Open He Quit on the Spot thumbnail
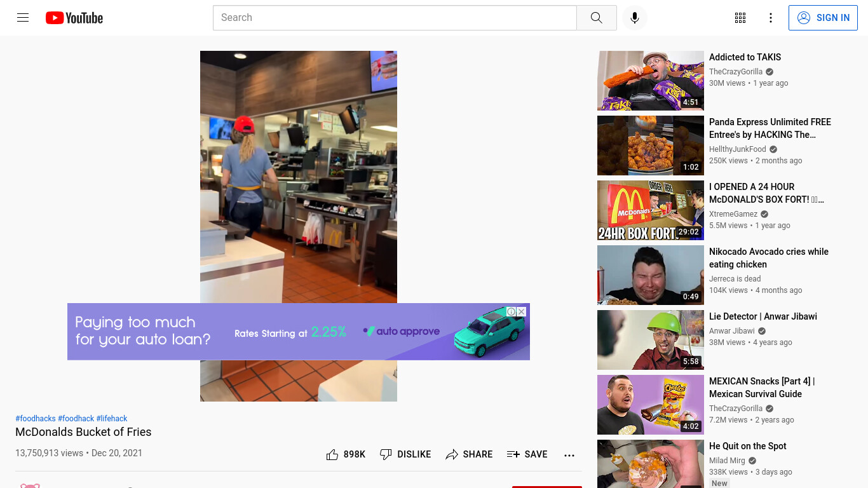Image resolution: width=868 pixels, height=488 pixels. pos(651,464)
